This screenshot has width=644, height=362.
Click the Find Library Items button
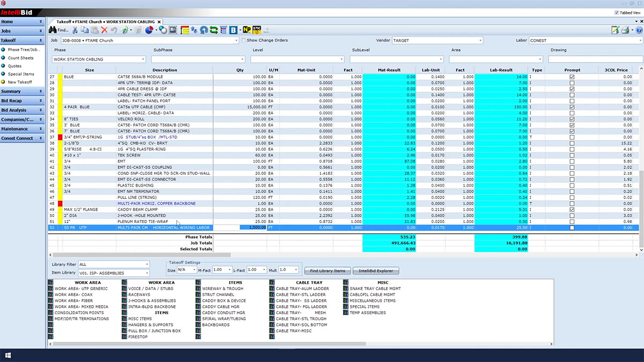coord(327,271)
